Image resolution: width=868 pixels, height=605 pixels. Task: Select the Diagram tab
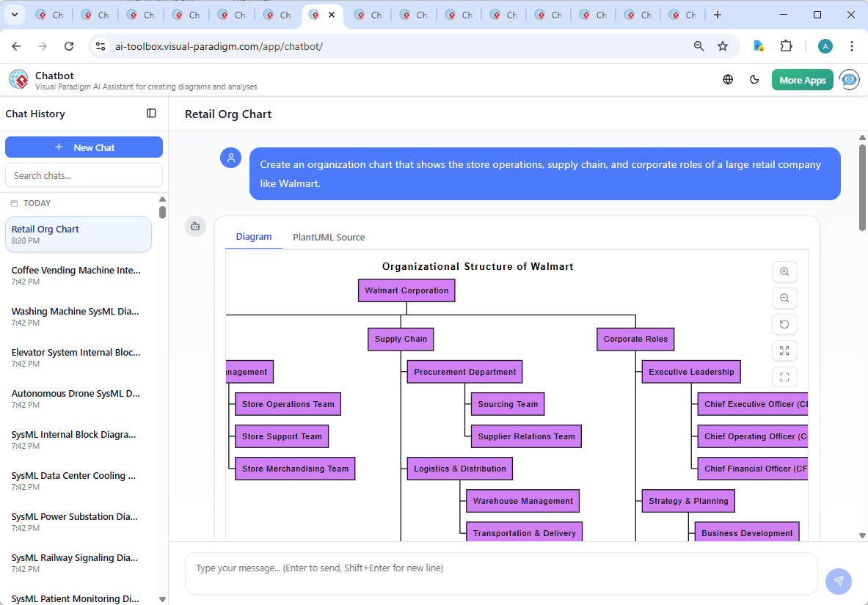254,237
